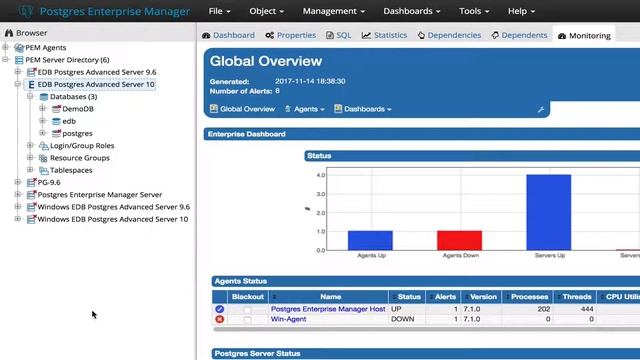
Task: Click the postgres database icon
Action: click(56, 133)
